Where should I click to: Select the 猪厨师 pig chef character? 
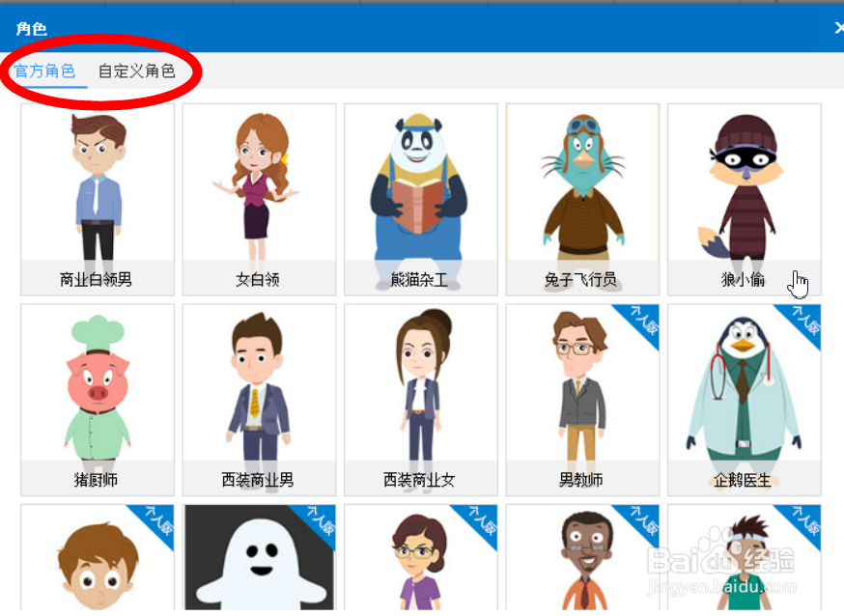pyautogui.click(x=98, y=400)
